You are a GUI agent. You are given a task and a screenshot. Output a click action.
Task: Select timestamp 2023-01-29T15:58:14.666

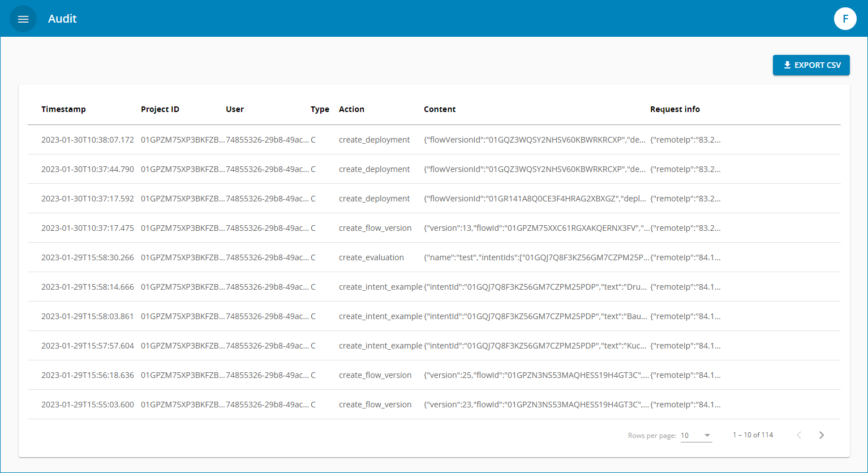[x=88, y=287]
